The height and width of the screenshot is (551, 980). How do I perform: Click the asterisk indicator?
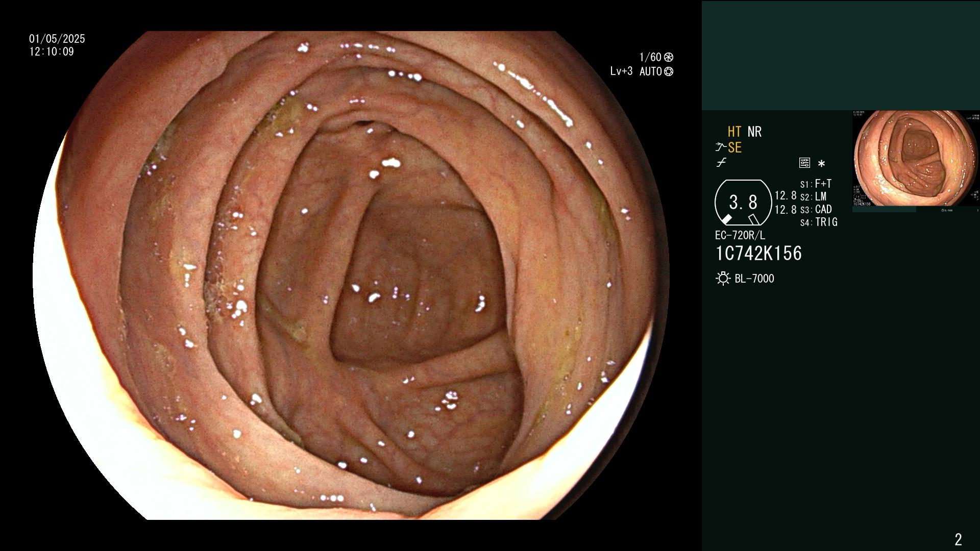click(821, 164)
